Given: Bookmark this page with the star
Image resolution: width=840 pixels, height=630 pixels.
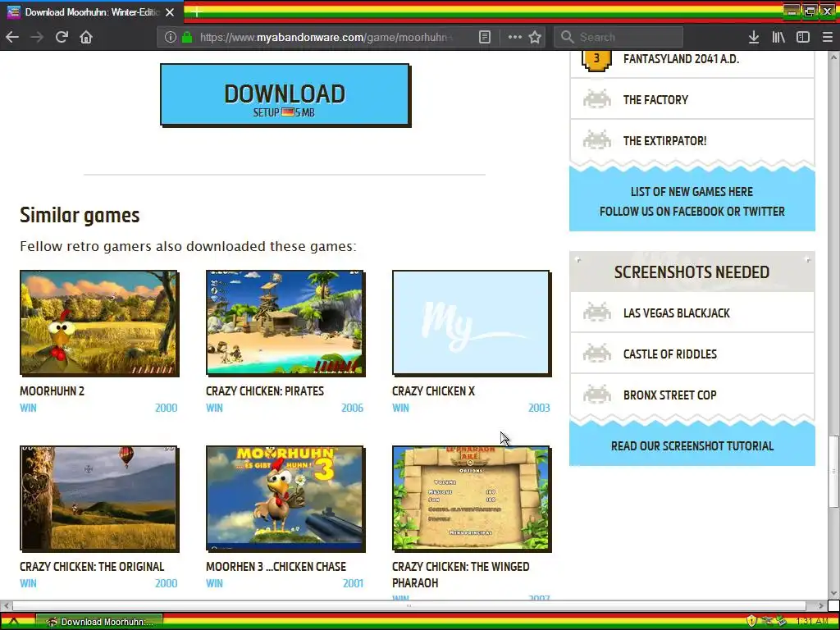Looking at the screenshot, I should tap(535, 37).
